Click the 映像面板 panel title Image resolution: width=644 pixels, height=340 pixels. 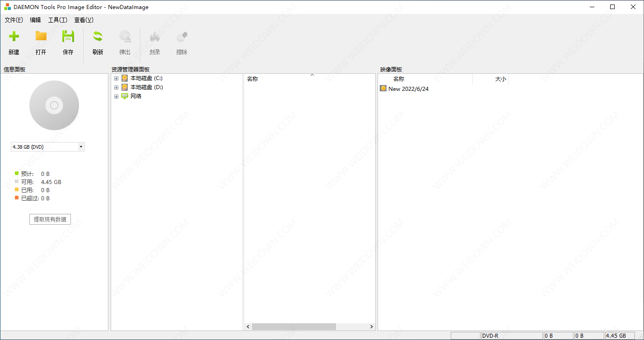click(391, 70)
